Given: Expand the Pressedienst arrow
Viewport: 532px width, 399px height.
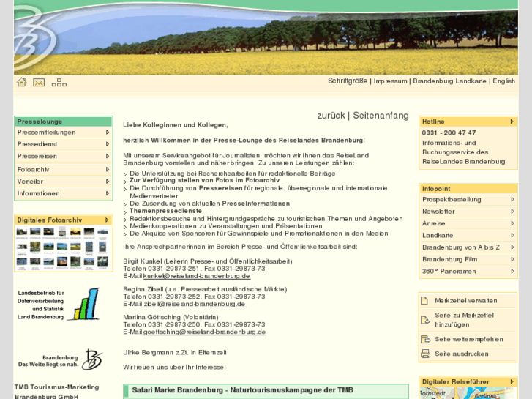Looking at the screenshot, I should pyautogui.click(x=108, y=144).
